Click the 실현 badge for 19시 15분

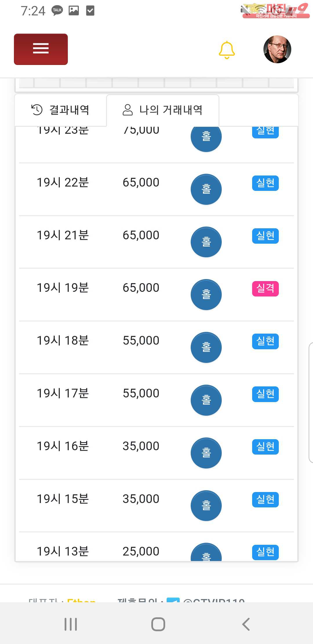pyautogui.click(x=265, y=500)
